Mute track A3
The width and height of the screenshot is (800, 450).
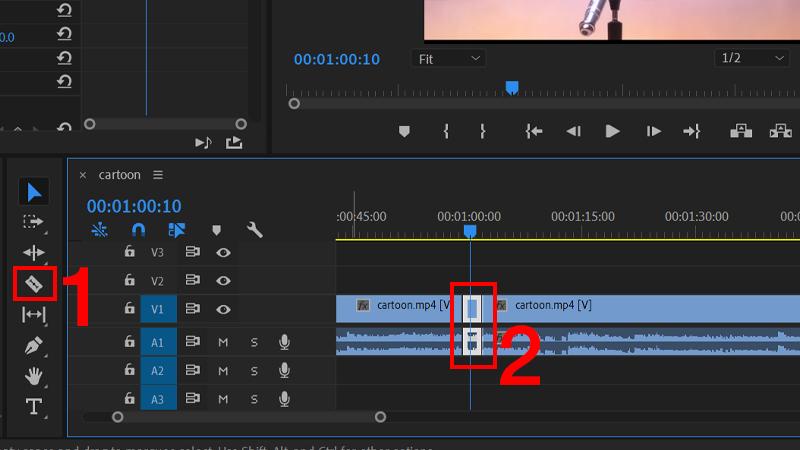point(223,399)
